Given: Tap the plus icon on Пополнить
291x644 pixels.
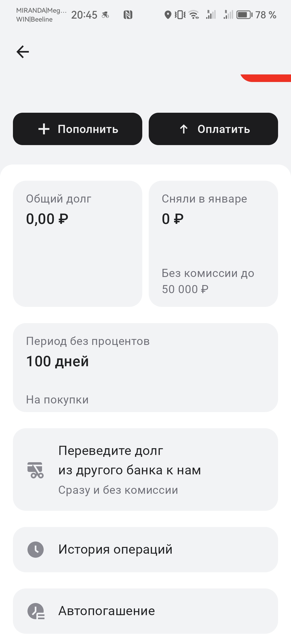Looking at the screenshot, I should tap(44, 129).
